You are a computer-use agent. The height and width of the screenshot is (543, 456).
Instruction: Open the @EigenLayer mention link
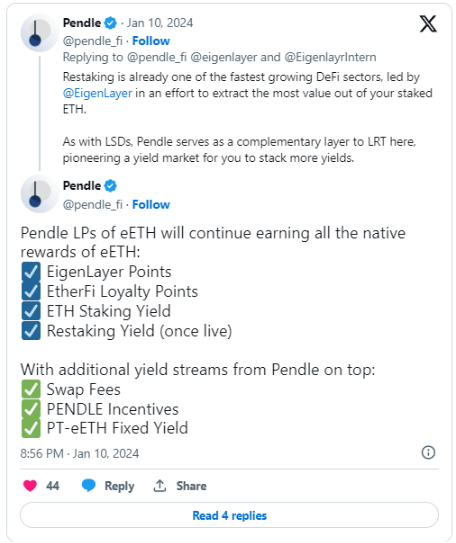(97, 94)
